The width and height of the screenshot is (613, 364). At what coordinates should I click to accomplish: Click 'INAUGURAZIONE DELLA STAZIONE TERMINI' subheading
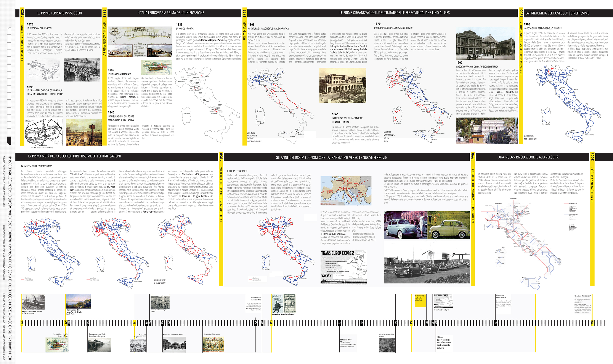[394, 28]
